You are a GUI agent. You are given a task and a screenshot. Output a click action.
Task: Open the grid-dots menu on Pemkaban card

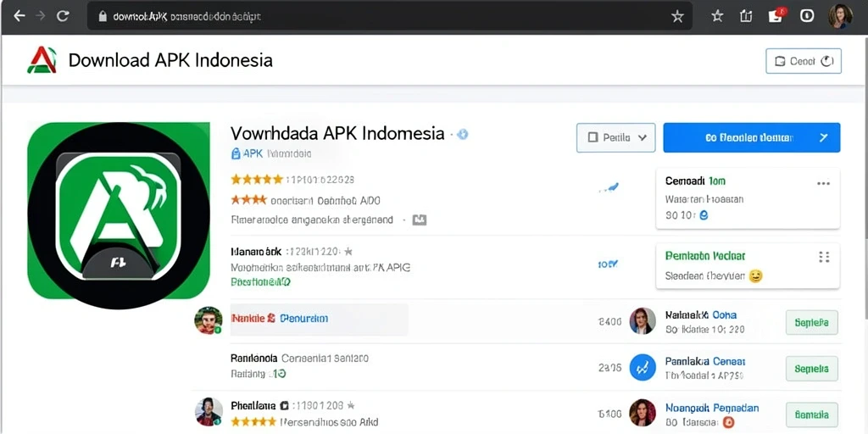point(824,257)
